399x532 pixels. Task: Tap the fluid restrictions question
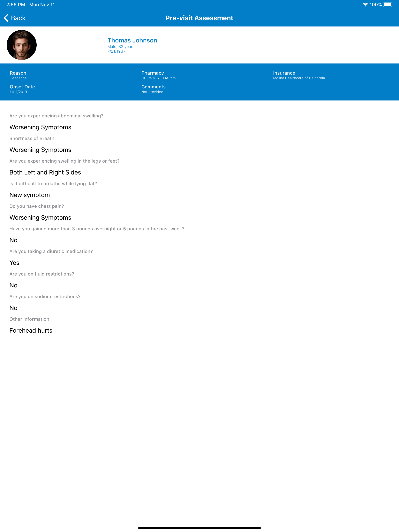[42, 274]
